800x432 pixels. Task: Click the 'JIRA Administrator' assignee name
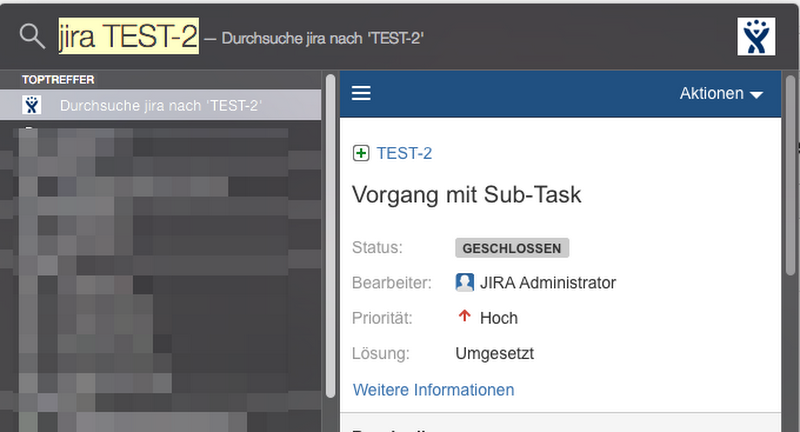tap(548, 283)
